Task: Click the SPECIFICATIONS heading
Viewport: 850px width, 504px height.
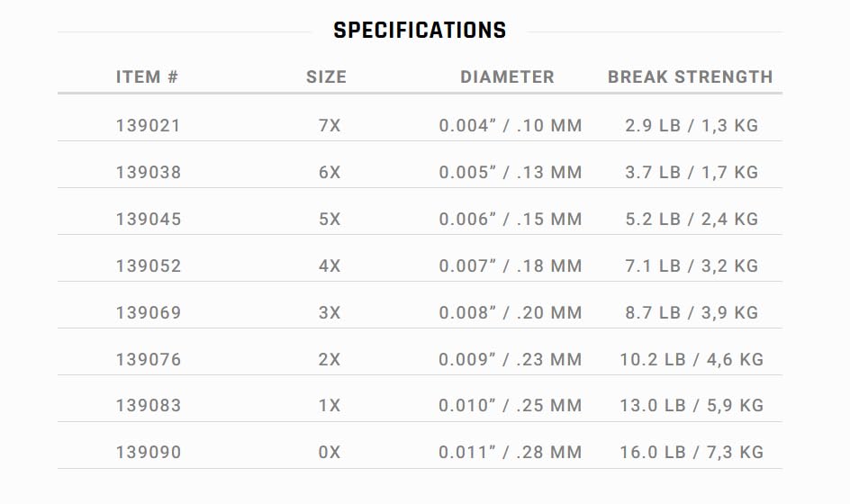Action: coord(420,31)
